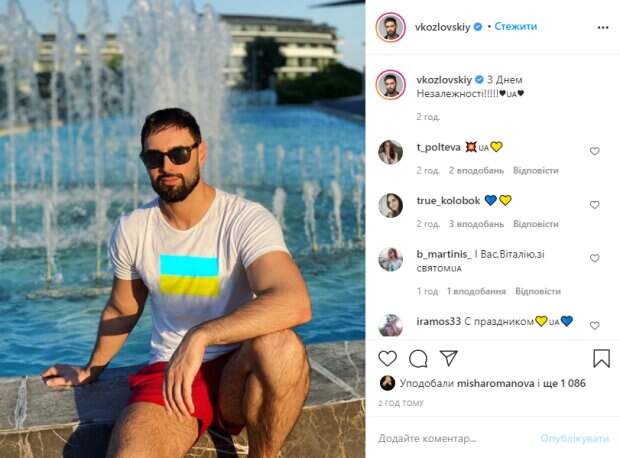The height and width of the screenshot is (458, 620).
Task: Like the post with the heart icon
Action: (x=388, y=359)
